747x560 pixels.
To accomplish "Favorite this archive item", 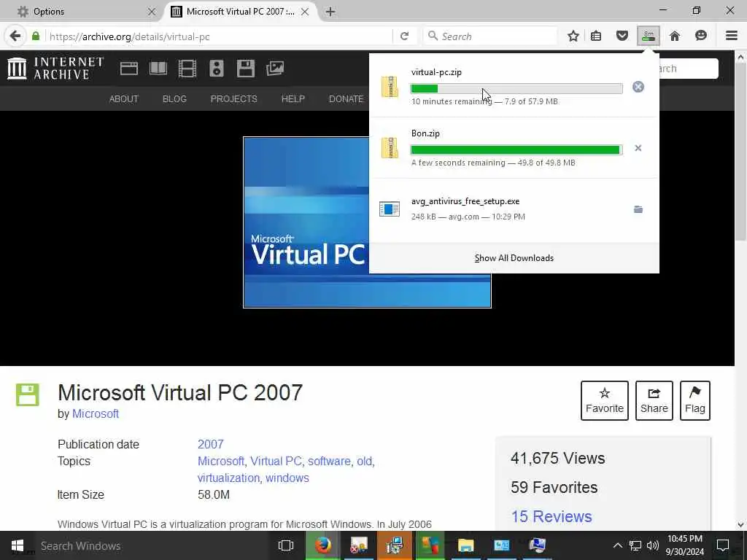I will pyautogui.click(x=605, y=400).
